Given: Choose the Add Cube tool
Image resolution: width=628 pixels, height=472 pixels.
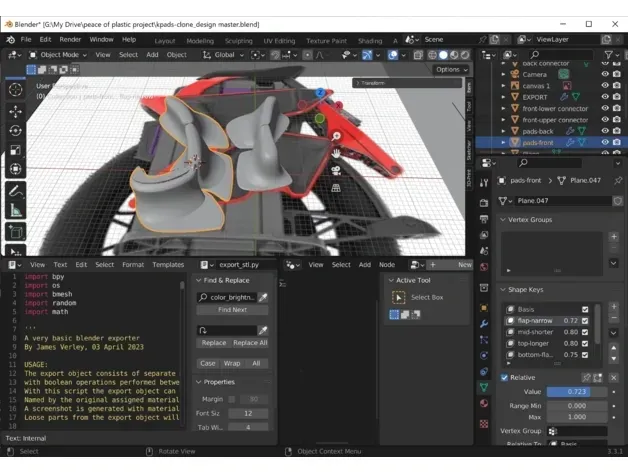Looking at the screenshot, I should tap(16, 232).
